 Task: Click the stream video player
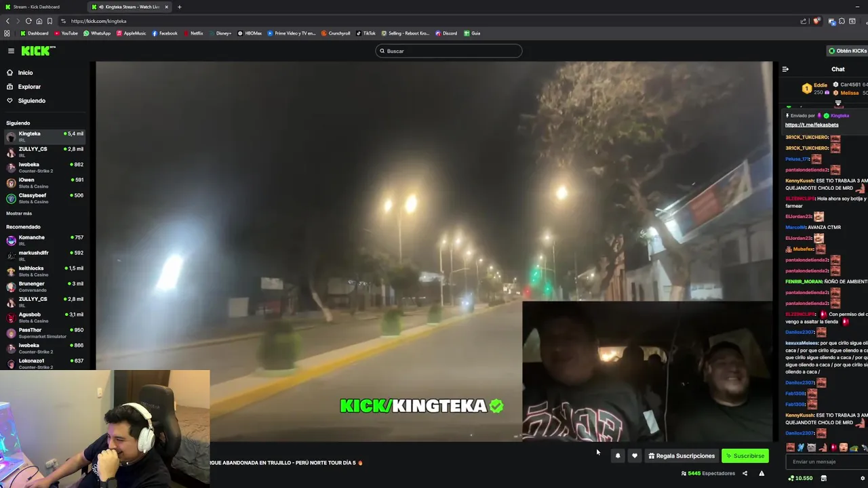point(434,251)
